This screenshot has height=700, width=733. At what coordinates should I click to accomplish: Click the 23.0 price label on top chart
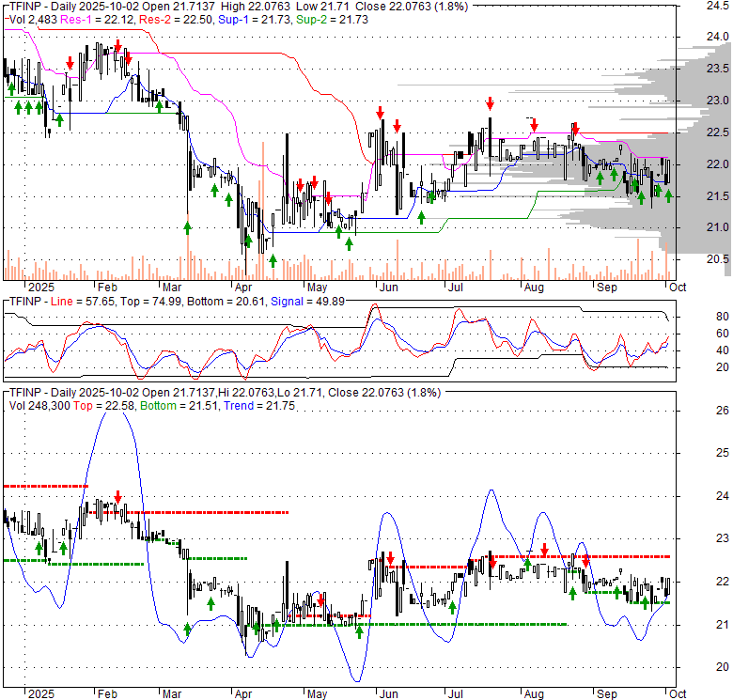(718, 101)
